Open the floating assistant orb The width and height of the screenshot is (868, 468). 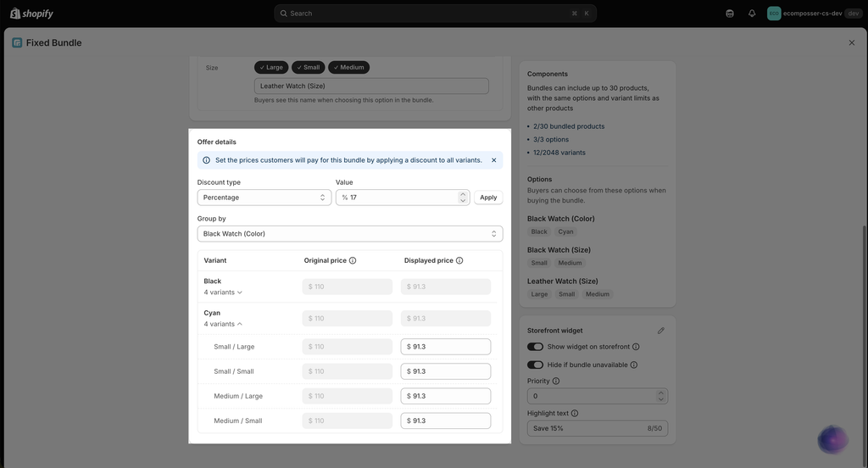click(832, 440)
